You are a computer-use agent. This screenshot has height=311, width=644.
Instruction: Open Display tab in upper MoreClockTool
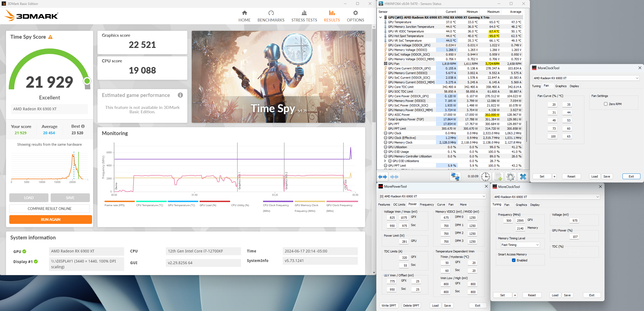click(x=574, y=86)
